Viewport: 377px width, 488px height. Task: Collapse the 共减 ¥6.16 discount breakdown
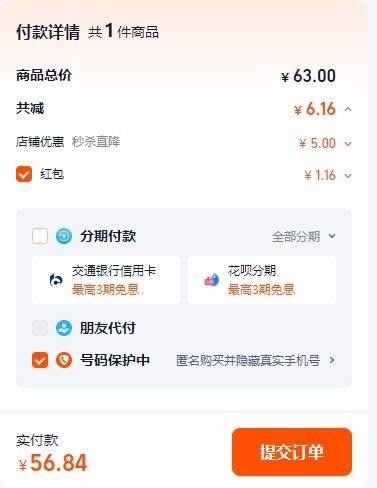point(348,109)
